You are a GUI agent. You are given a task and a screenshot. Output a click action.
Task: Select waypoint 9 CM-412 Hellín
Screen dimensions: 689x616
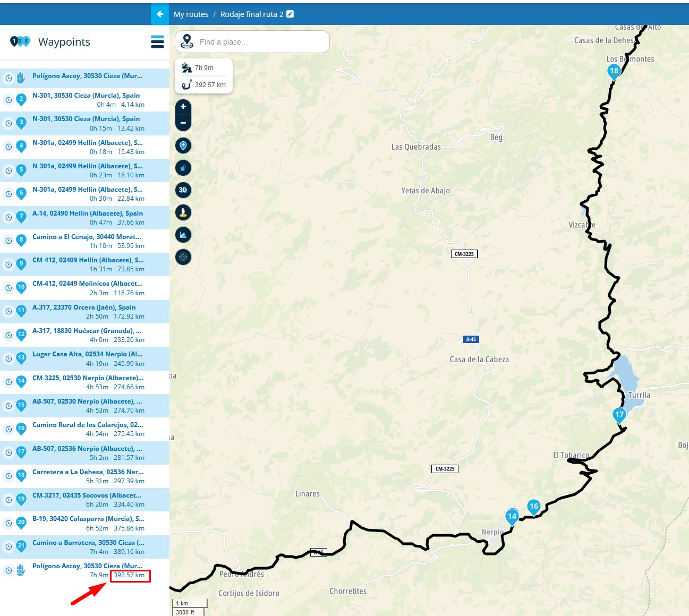coord(84,264)
